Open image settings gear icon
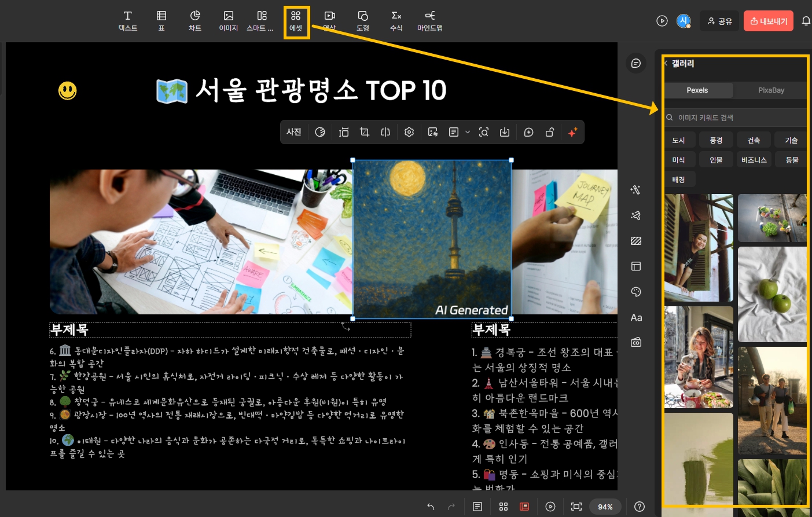The image size is (812, 517). [409, 132]
